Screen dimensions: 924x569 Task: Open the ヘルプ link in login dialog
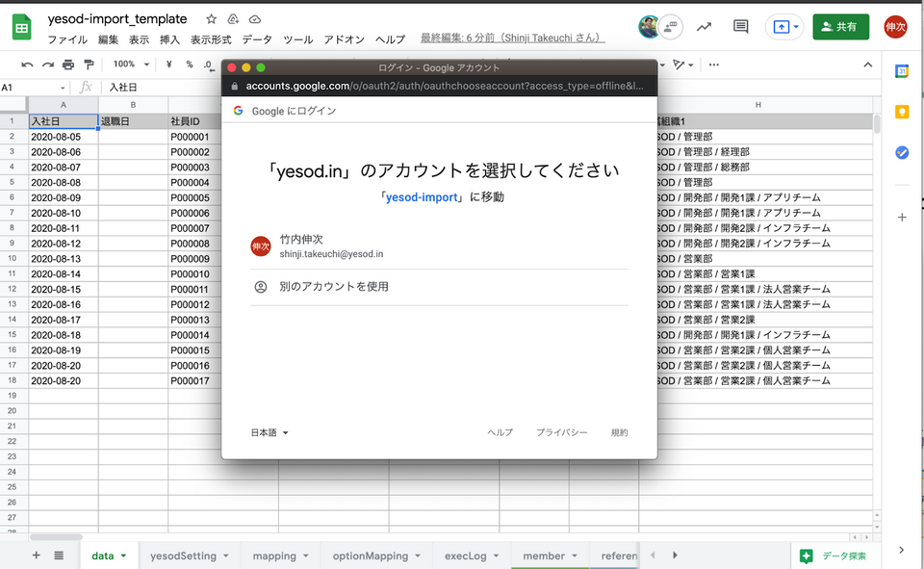tap(500, 433)
